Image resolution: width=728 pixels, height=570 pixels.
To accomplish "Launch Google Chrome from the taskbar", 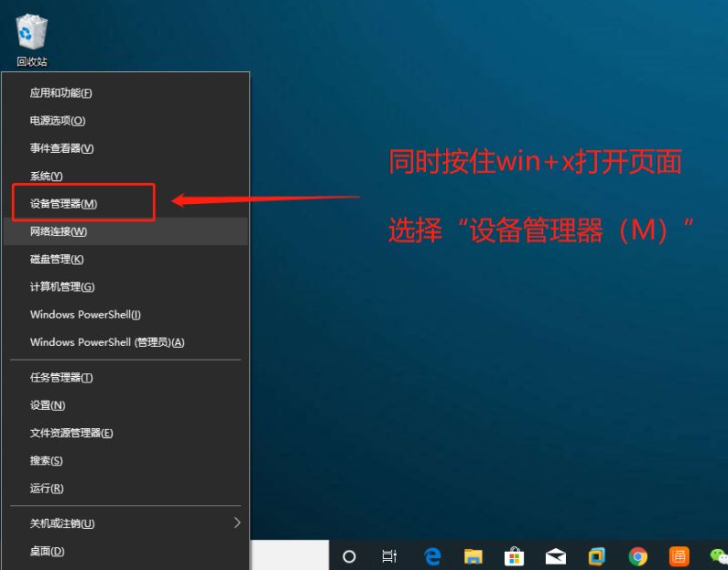I will click(638, 556).
